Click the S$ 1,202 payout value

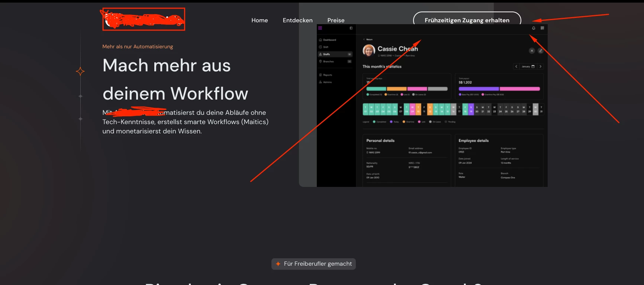coord(465,82)
